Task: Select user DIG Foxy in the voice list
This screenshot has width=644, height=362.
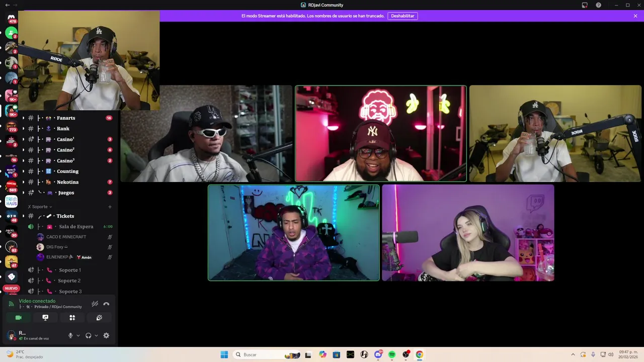Action: click(57, 247)
